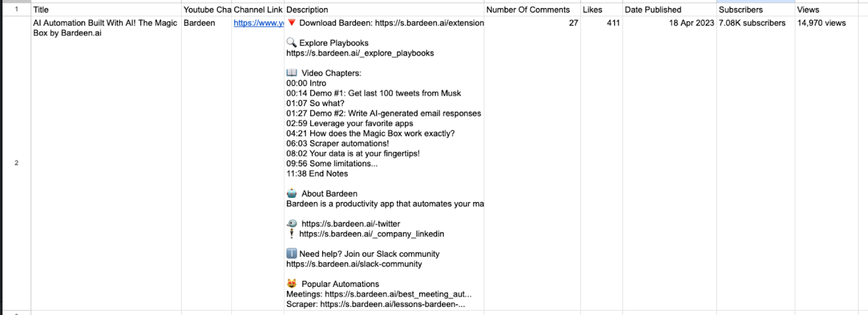The image size is (868, 315).
Task: Select the 18 Apr 2023 date cell
Action: click(x=669, y=163)
